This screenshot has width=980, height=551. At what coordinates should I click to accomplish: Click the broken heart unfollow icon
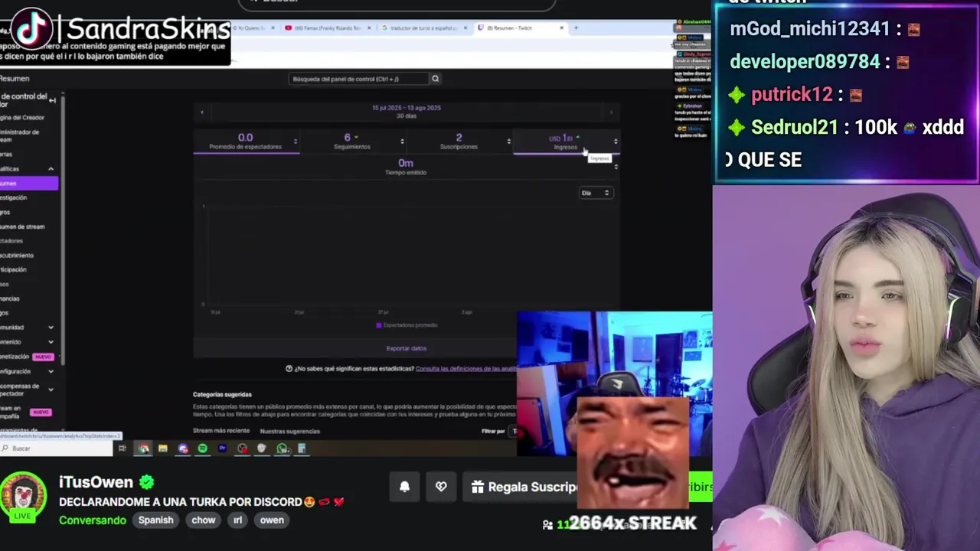pyautogui.click(x=441, y=487)
